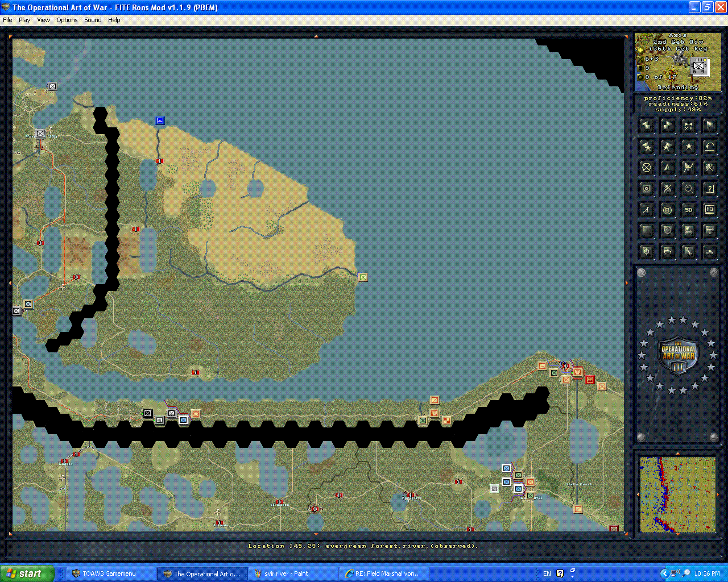728x582 pixels.
Task: Click the truck button next to microphone
Action: pyautogui.click(x=668, y=251)
